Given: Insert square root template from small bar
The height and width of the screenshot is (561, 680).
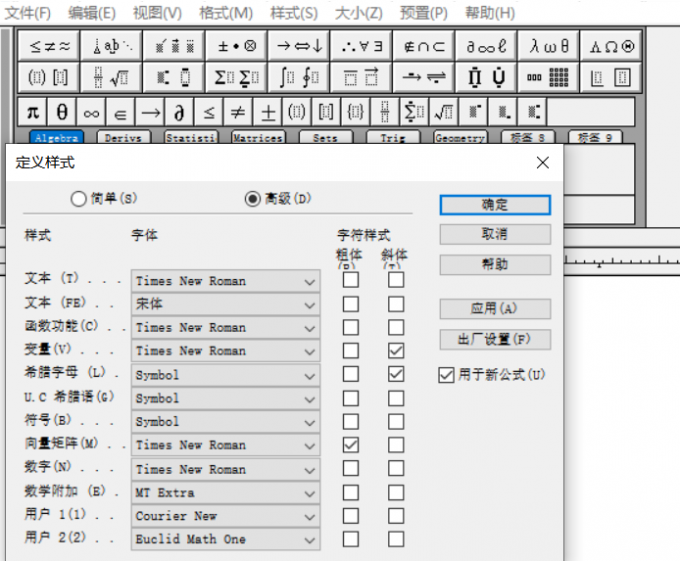Looking at the screenshot, I should pos(444,112).
